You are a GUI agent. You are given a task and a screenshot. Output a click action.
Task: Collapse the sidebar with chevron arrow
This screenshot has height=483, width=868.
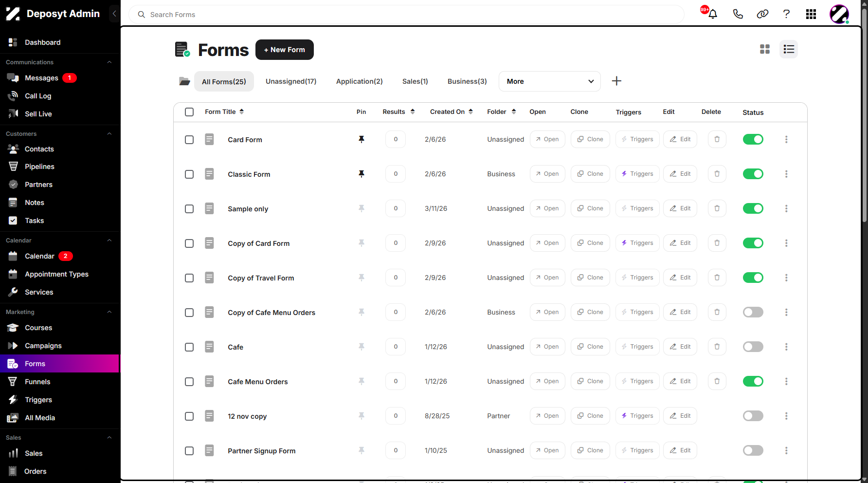(x=114, y=14)
